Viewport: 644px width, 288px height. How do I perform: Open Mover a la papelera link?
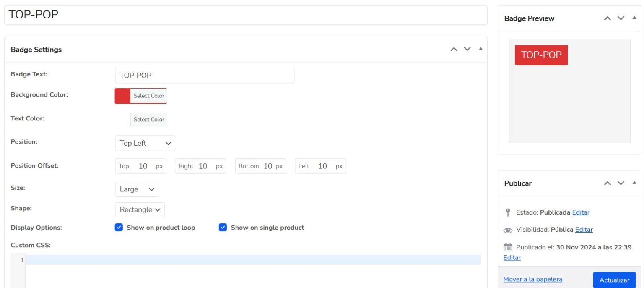[532, 279]
